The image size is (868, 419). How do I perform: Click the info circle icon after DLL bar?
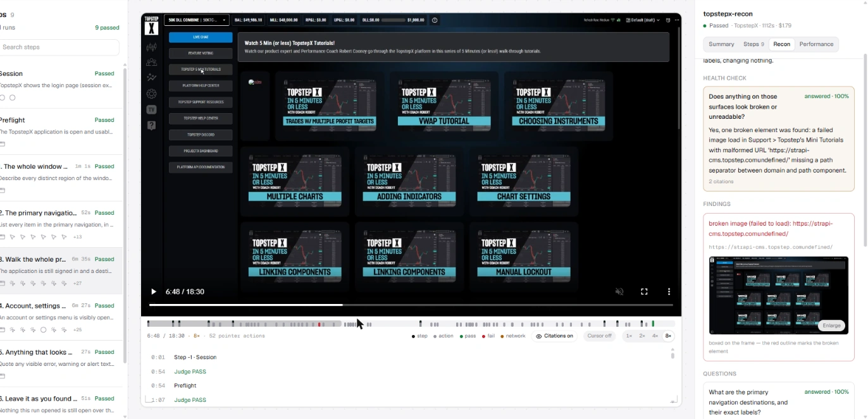coord(435,20)
